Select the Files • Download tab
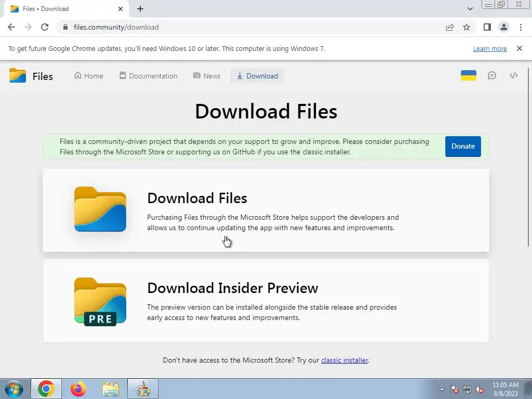 pyautogui.click(x=66, y=9)
